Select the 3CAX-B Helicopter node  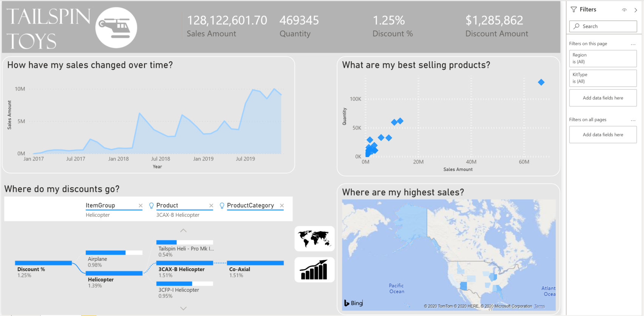click(185, 263)
